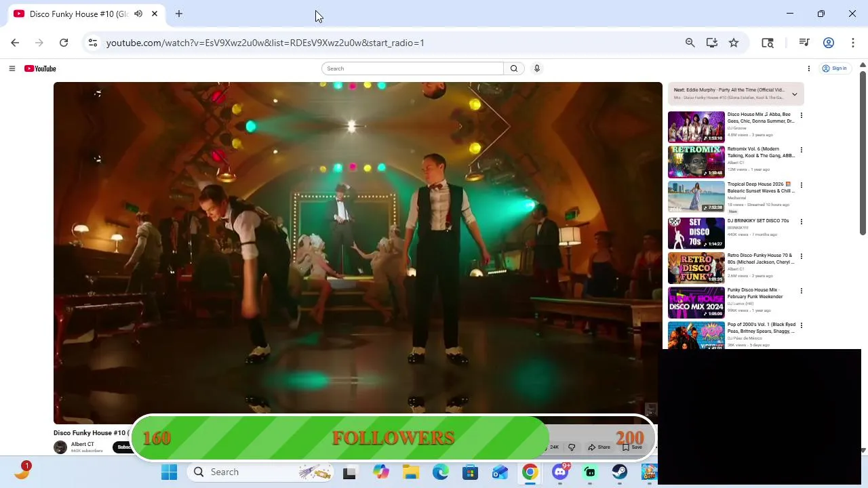Open the Chrome profile icon
Image resolution: width=868 pixels, height=488 pixels.
click(x=828, y=43)
